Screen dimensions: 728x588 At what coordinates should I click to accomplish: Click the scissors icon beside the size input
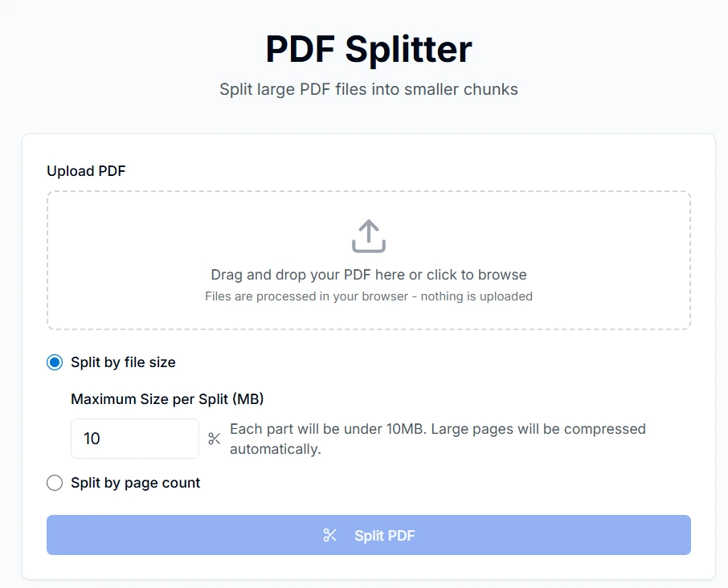pyautogui.click(x=214, y=439)
